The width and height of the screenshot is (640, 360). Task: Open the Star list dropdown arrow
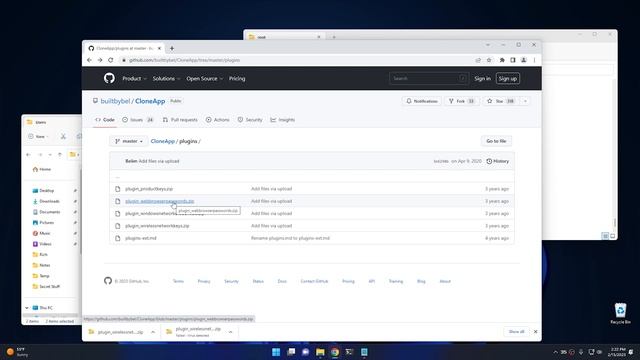click(x=525, y=101)
